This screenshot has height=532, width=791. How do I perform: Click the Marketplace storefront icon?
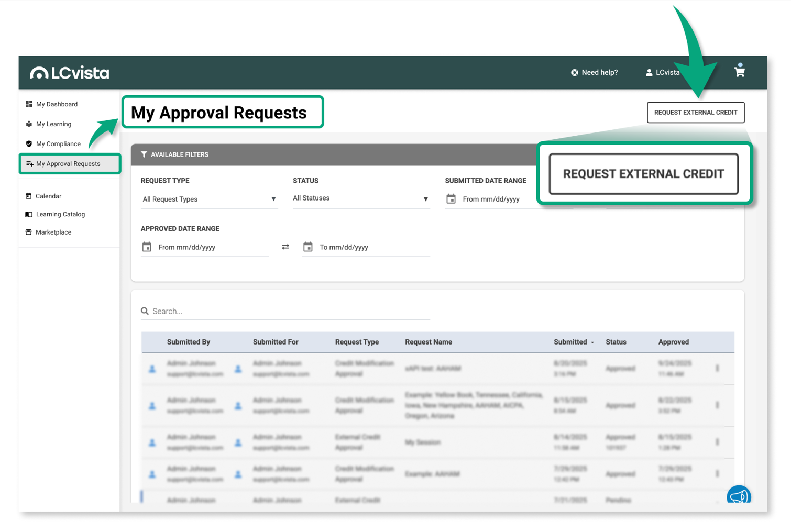[29, 232]
